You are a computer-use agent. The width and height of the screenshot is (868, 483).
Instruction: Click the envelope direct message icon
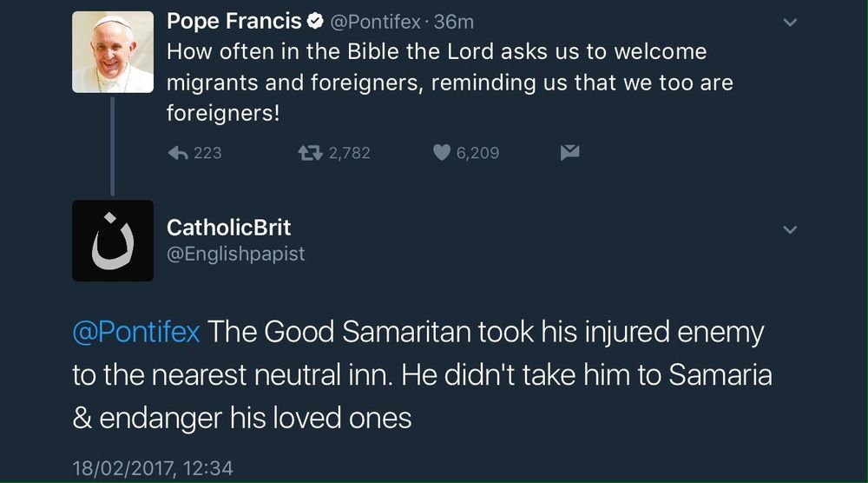point(569,153)
